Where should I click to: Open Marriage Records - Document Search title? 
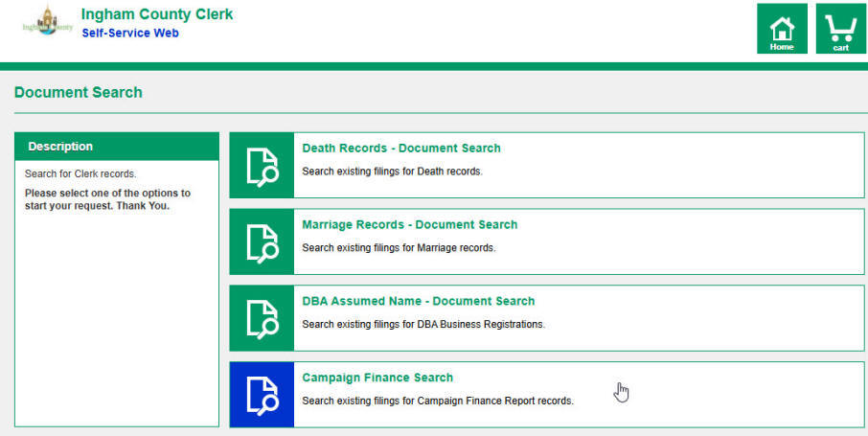point(409,225)
